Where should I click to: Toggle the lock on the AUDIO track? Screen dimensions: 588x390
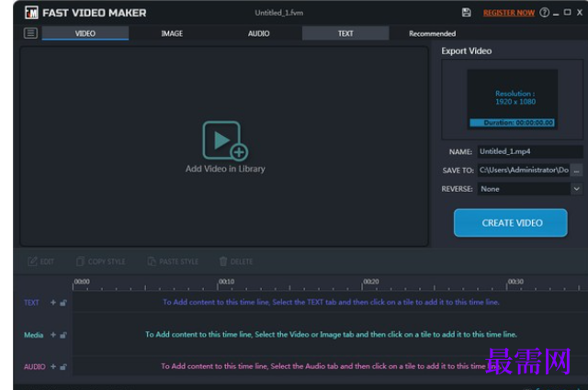[63, 366]
